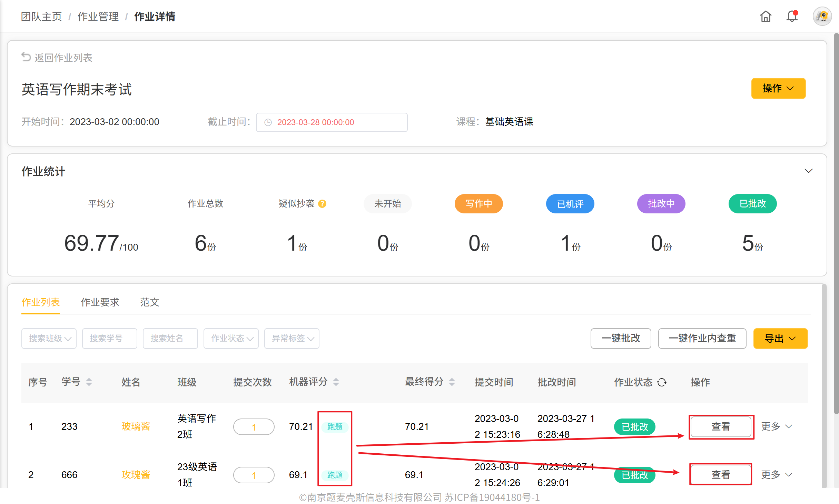Click the return arrow to homework list
The image size is (839, 504).
[26, 57]
